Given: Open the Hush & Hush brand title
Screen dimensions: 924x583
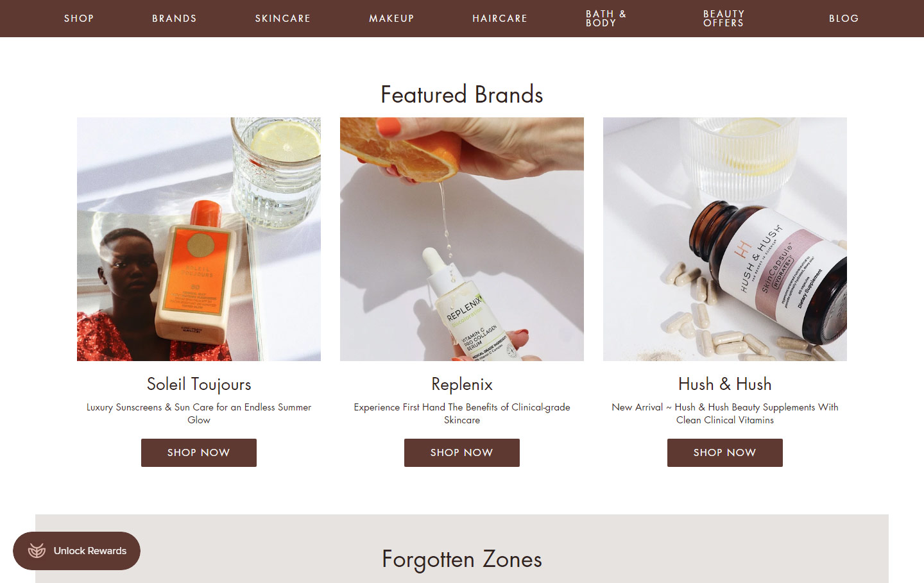Looking at the screenshot, I should pos(725,384).
